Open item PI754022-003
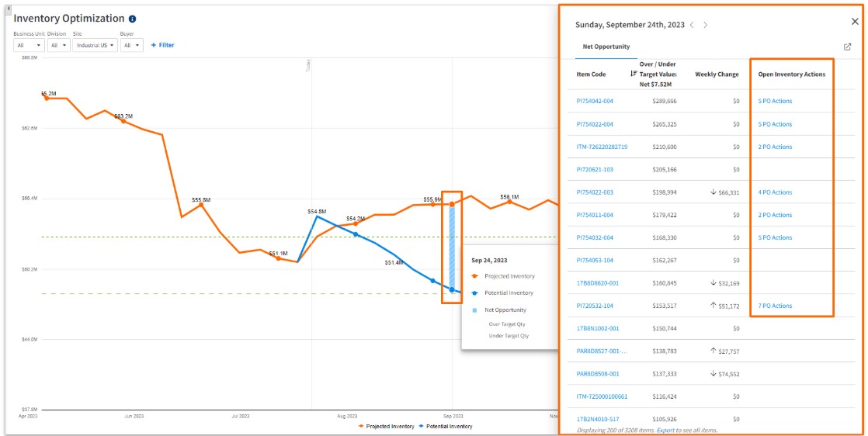Image resolution: width=868 pixels, height=436 pixels. click(x=595, y=192)
